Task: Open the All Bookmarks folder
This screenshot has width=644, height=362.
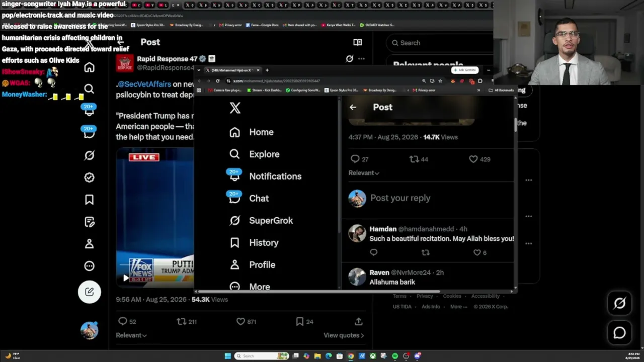Action: tap(501, 90)
